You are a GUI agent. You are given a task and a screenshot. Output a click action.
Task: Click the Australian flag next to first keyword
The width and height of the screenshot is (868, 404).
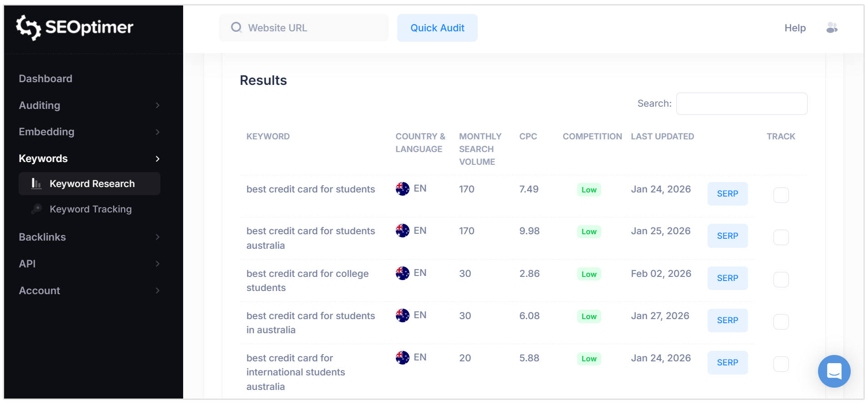click(x=402, y=188)
